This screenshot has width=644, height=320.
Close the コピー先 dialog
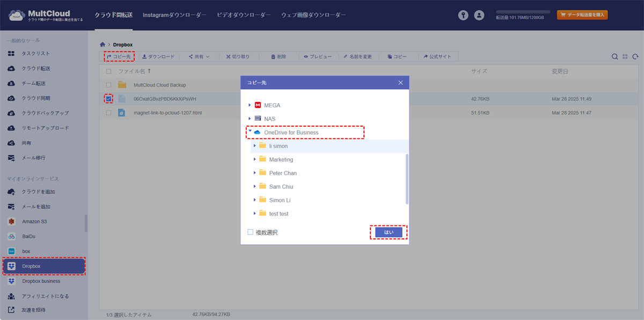[400, 83]
